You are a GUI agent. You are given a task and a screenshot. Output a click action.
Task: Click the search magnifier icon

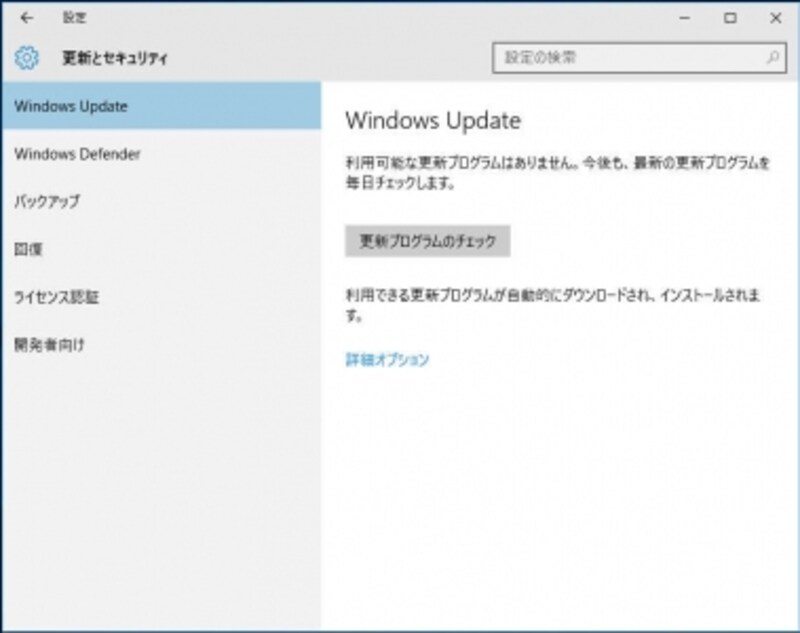pyautogui.click(x=773, y=58)
